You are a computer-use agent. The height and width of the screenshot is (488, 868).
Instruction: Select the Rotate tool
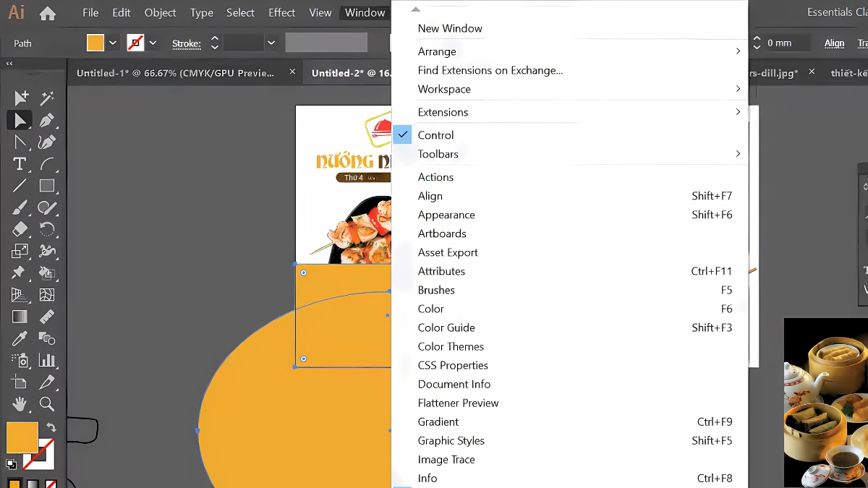click(47, 229)
